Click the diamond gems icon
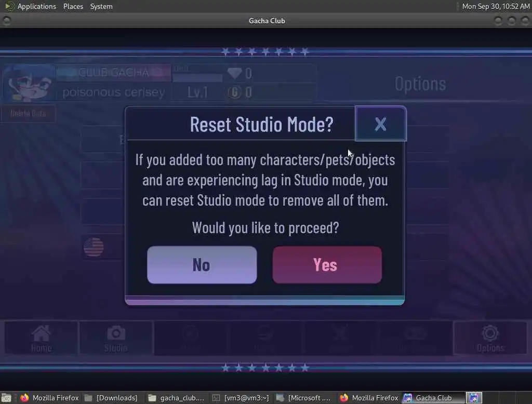This screenshot has width=532, height=404. click(234, 73)
